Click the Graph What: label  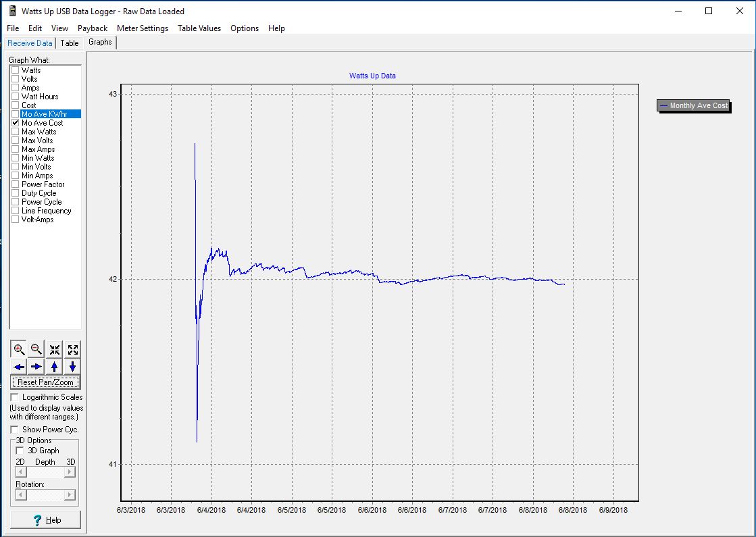click(x=30, y=60)
